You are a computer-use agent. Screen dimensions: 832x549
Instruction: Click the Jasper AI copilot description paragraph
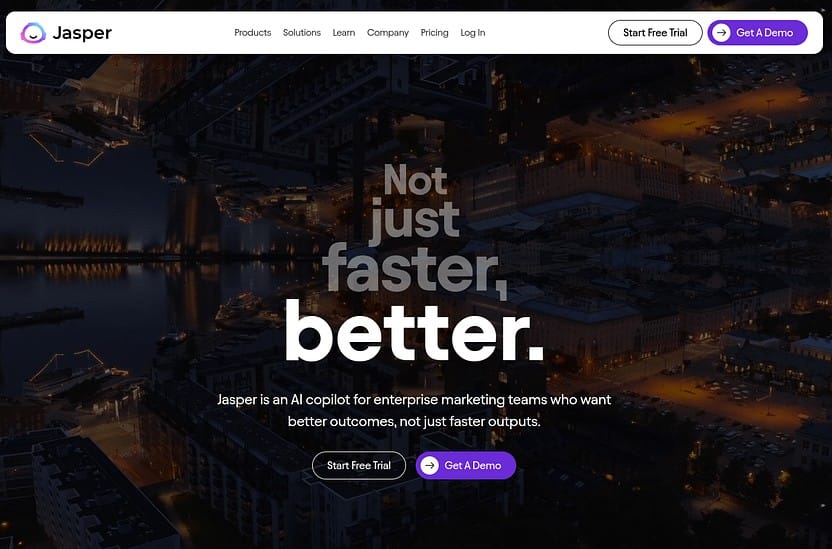[414, 410]
